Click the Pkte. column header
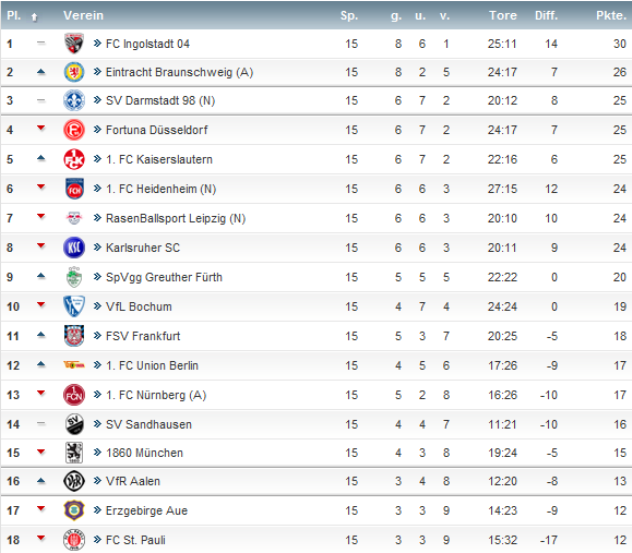 (x=610, y=15)
